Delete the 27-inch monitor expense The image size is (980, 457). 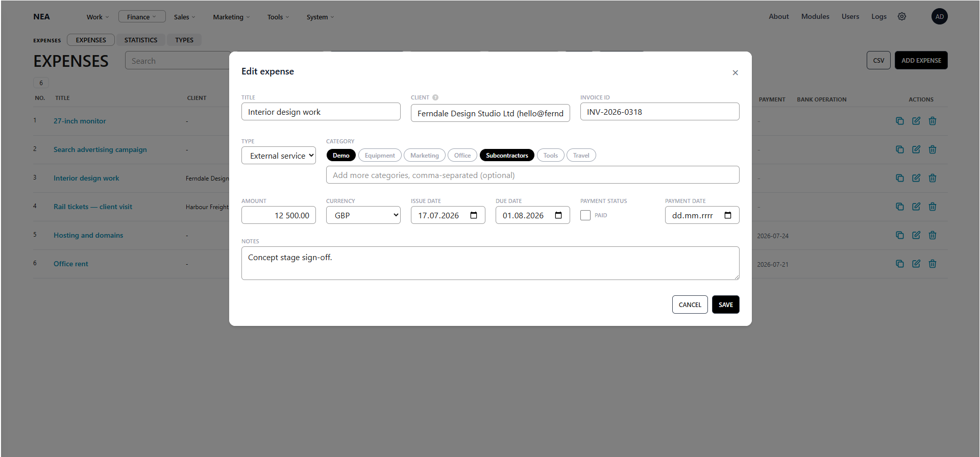click(933, 121)
